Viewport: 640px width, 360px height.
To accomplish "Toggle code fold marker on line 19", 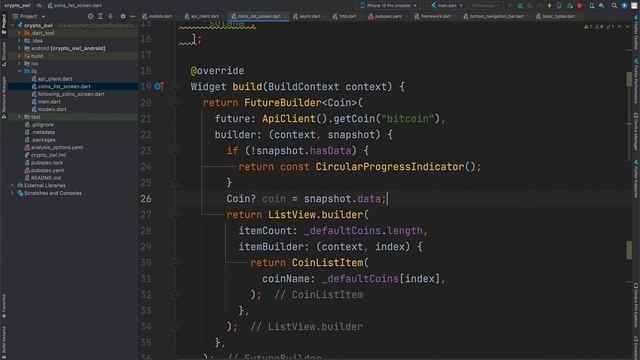I will point(175,87).
